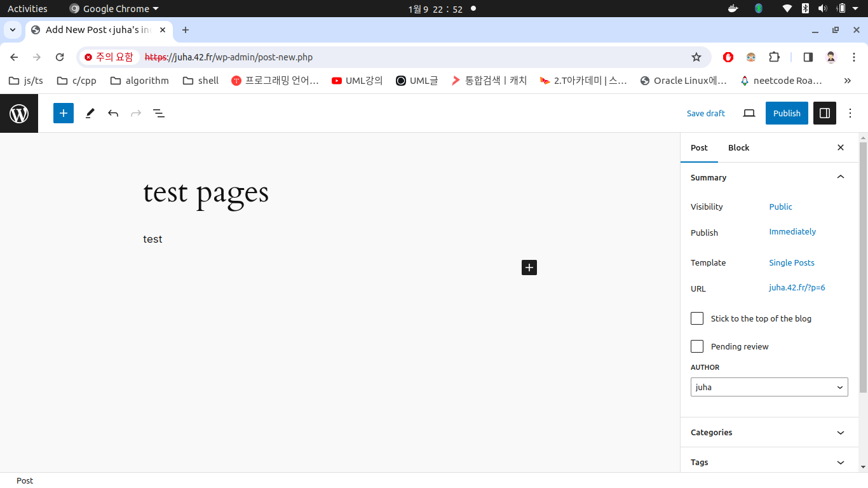
Task: Expand the Categories section
Action: point(769,432)
